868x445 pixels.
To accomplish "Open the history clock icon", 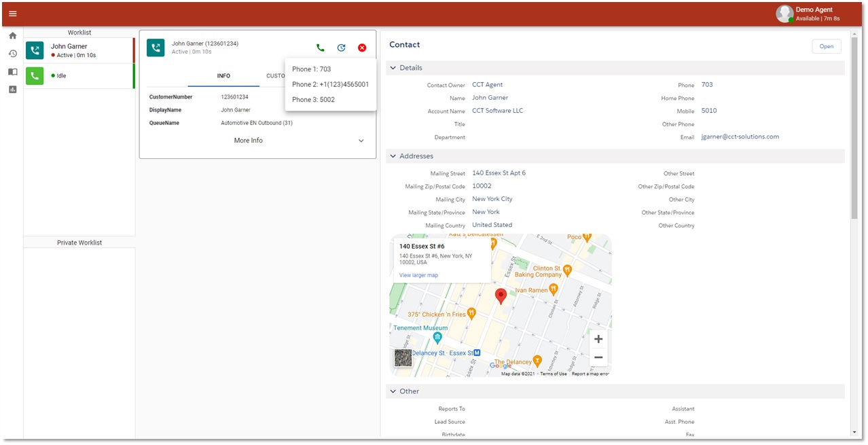I will 12,54.
